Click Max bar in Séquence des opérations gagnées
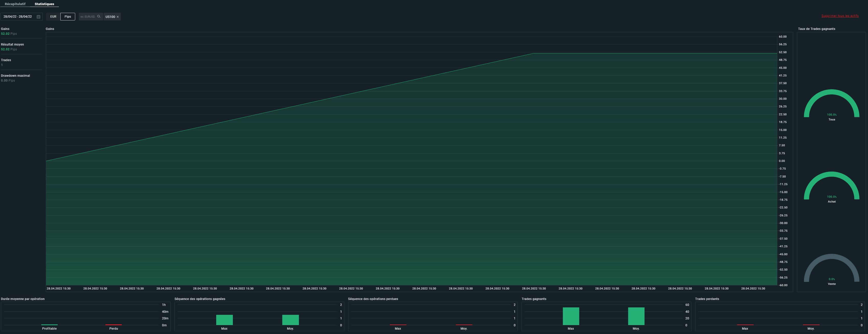This screenshot has height=334, width=868. [224, 320]
